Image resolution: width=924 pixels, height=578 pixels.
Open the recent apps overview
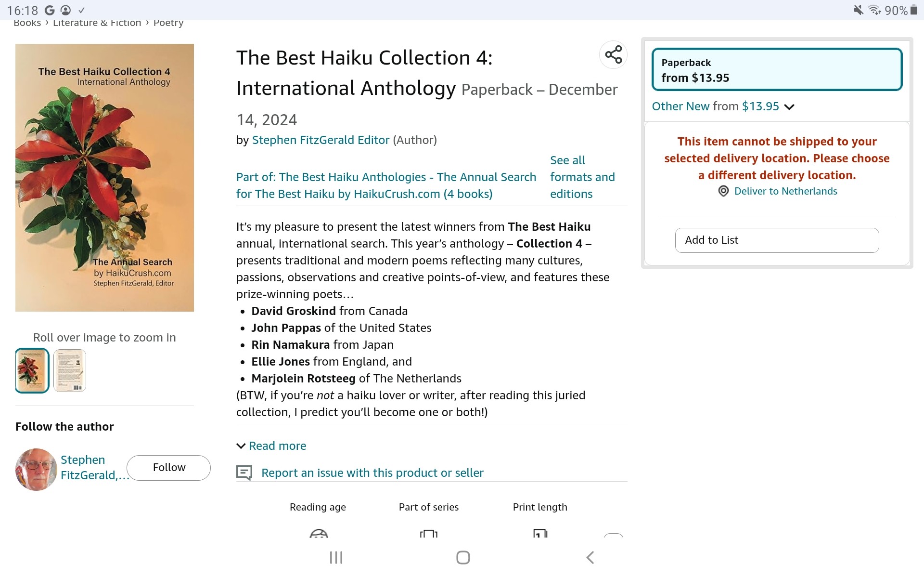coord(336,557)
